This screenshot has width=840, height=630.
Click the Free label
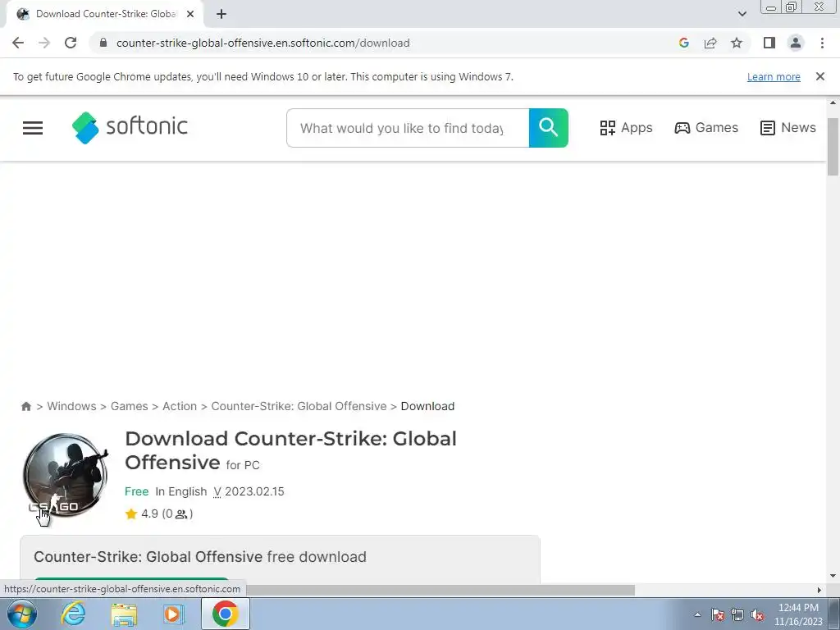137,491
